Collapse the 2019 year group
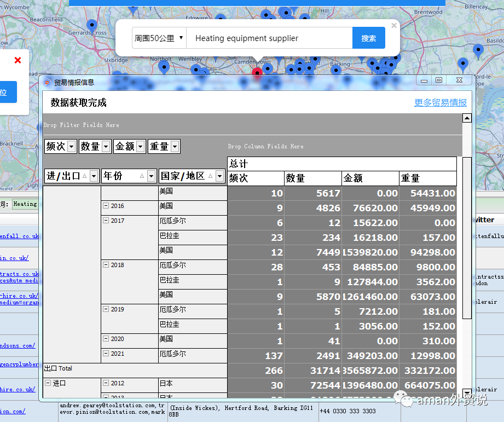 pyautogui.click(x=106, y=309)
